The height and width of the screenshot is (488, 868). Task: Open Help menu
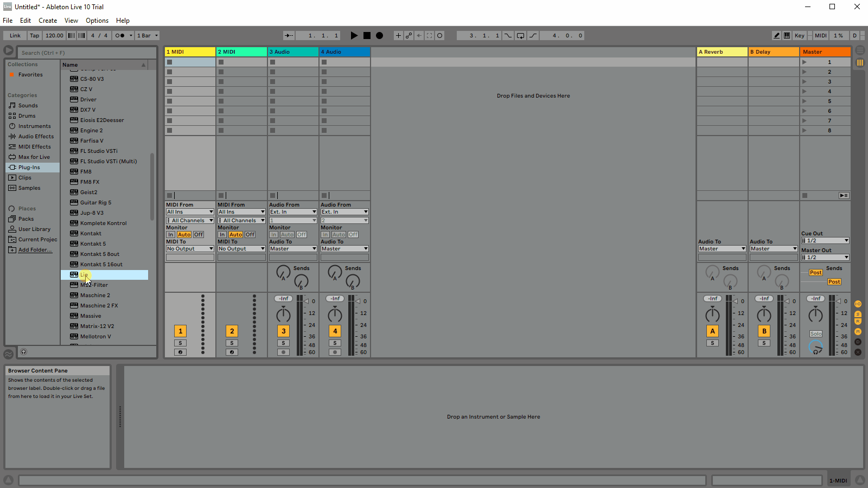[123, 21]
